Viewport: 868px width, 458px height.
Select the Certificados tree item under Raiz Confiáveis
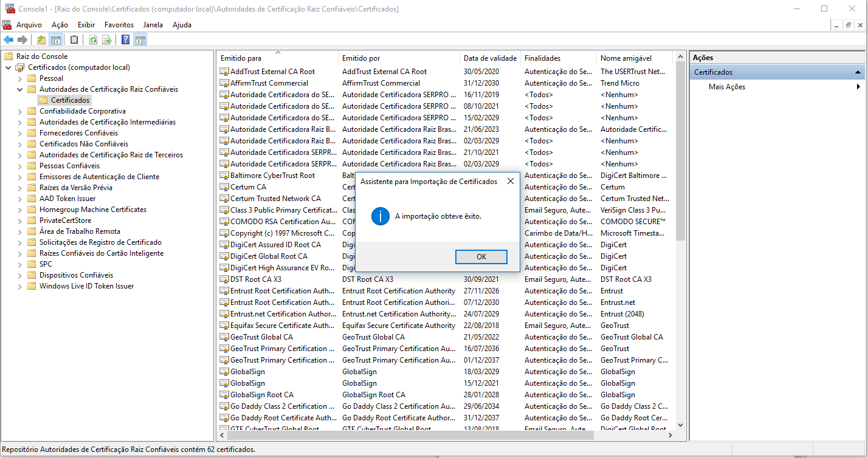coord(71,100)
